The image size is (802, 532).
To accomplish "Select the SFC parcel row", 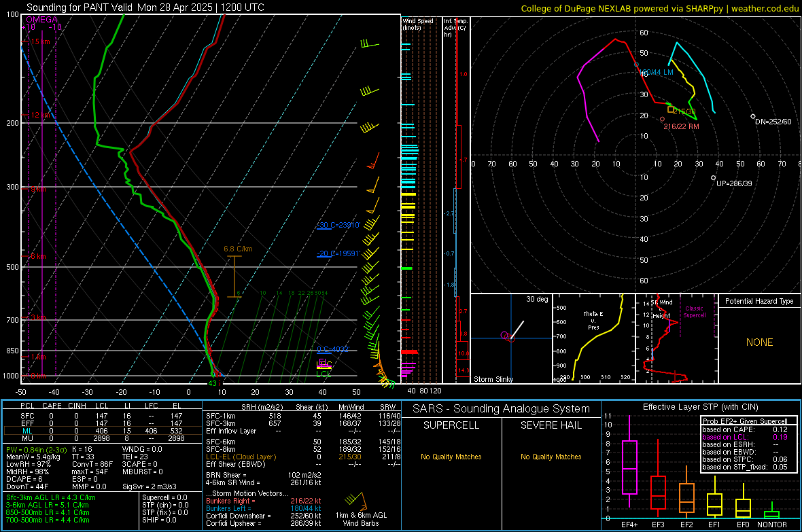I will 103,416.
